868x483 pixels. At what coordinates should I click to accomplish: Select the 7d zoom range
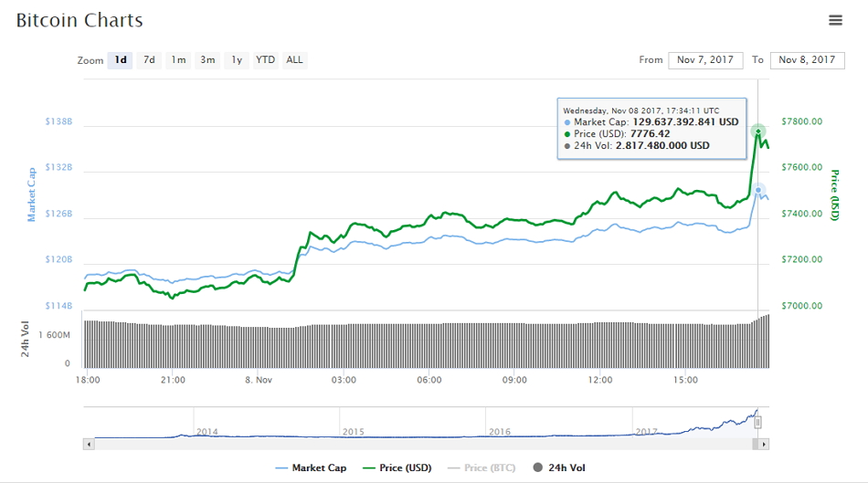pos(150,59)
